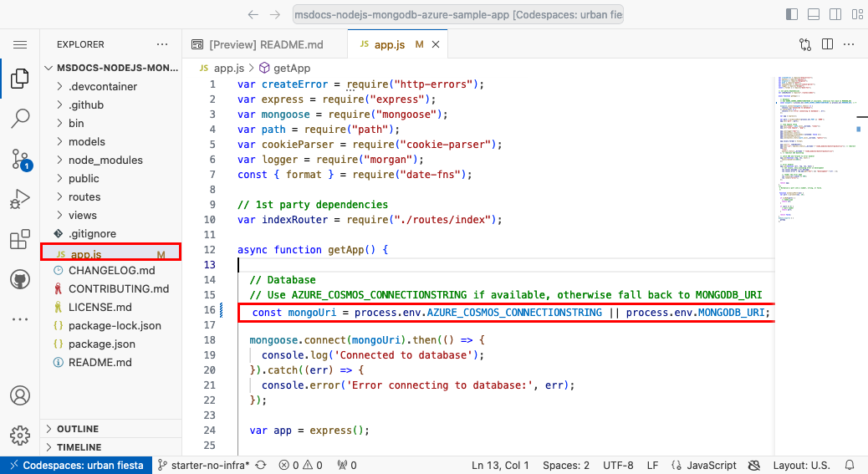This screenshot has height=474, width=868.
Task: Toggle the primary sidebar layout button
Action: pyautogui.click(x=792, y=14)
